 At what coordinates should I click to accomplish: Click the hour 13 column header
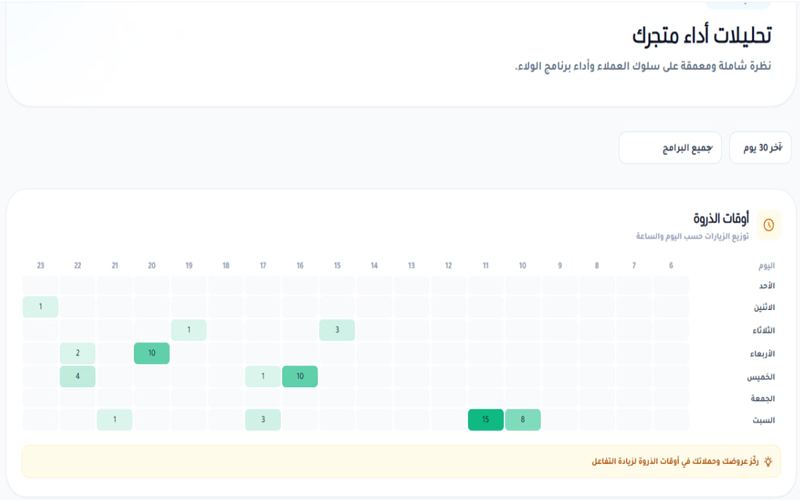click(411, 265)
